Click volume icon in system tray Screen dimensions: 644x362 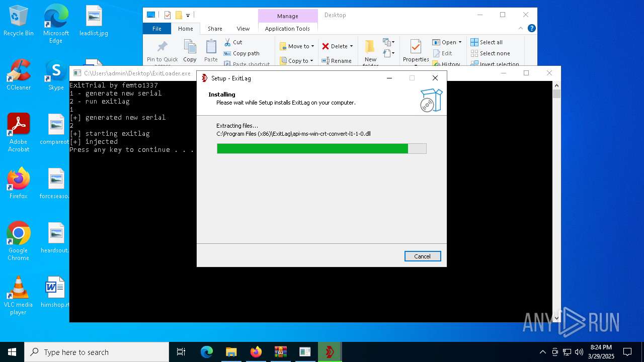pyautogui.click(x=579, y=352)
